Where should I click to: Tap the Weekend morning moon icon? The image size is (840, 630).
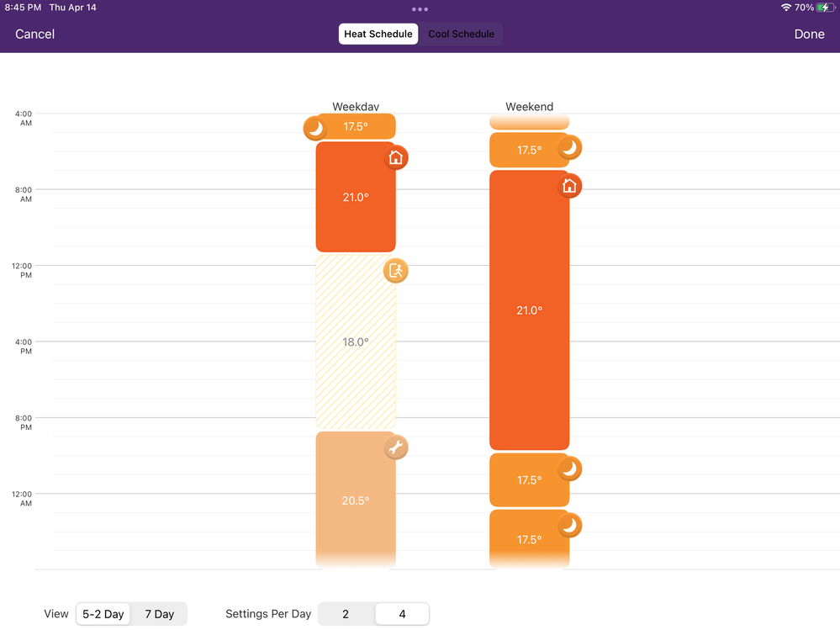click(570, 148)
